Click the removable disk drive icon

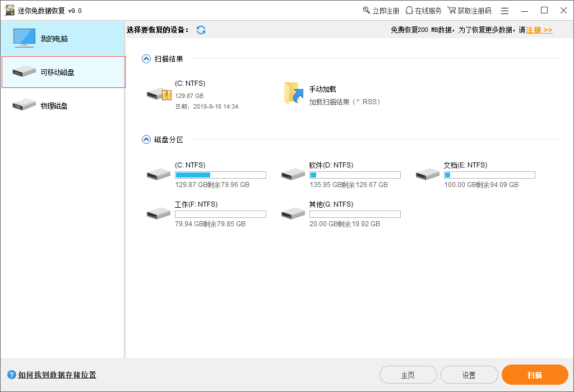pyautogui.click(x=24, y=72)
